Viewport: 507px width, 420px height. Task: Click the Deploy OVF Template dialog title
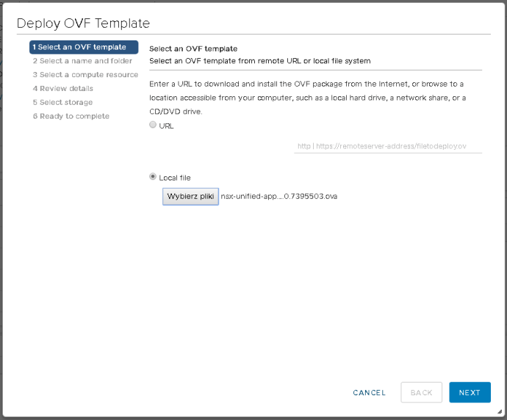83,23
